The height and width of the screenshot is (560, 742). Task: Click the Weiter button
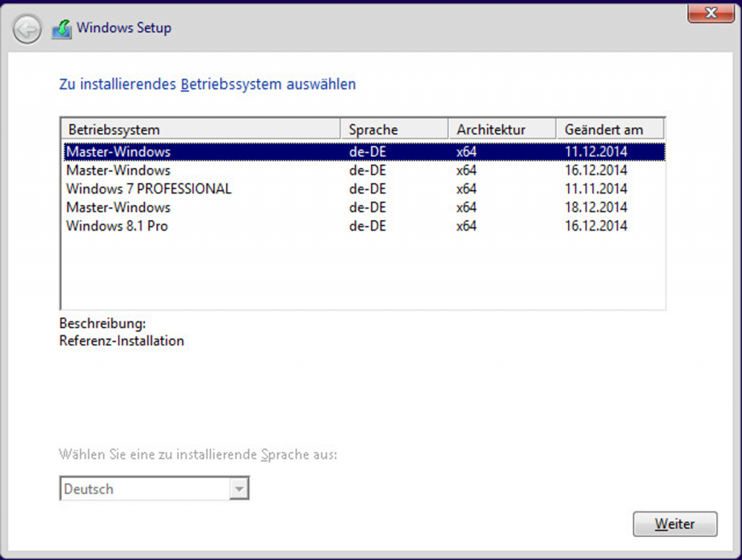(675, 524)
